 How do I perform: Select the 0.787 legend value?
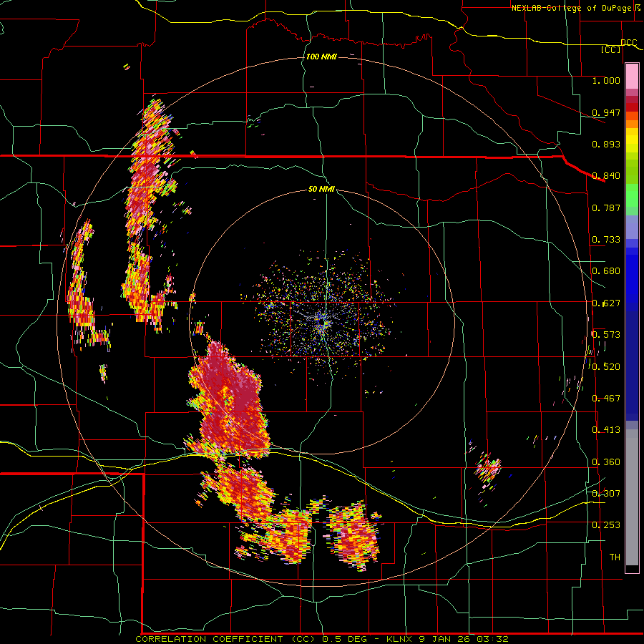pyautogui.click(x=606, y=208)
